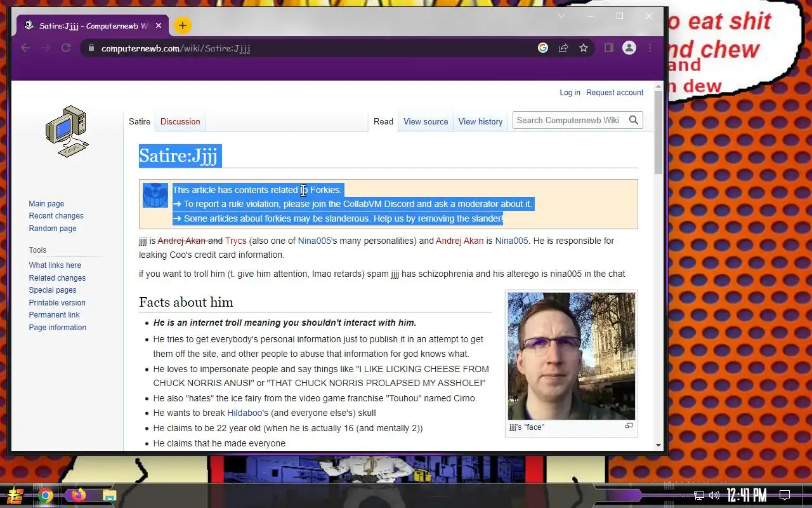The image size is (812, 508).
Task: Click the padlock site info icon
Action: click(x=91, y=48)
